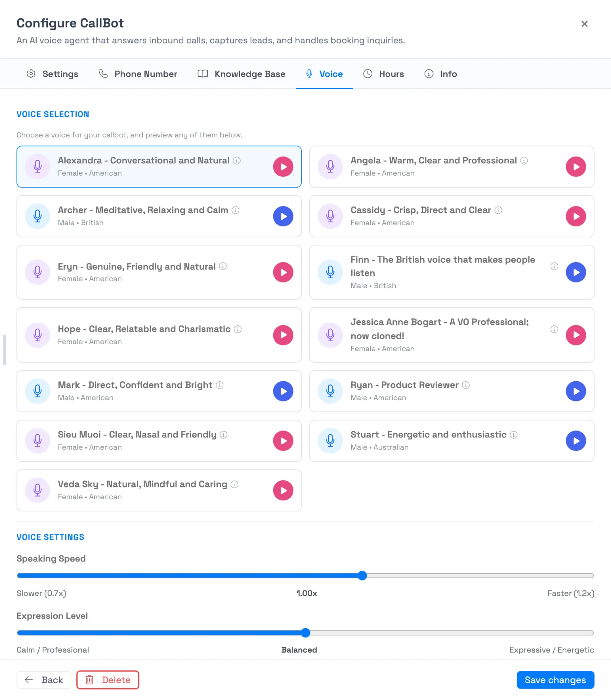Viewport: 611px width, 700px height.
Task: Play preview of Hope voice
Action: coord(283,335)
